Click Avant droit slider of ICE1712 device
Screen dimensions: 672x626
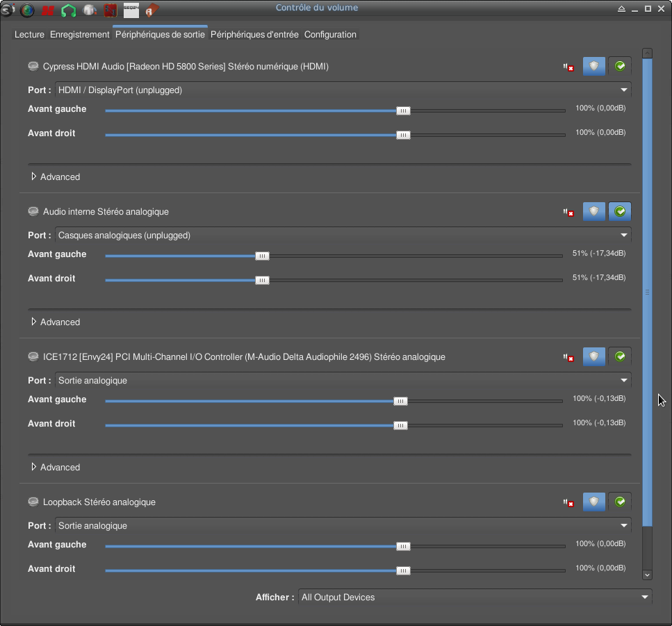(334, 425)
